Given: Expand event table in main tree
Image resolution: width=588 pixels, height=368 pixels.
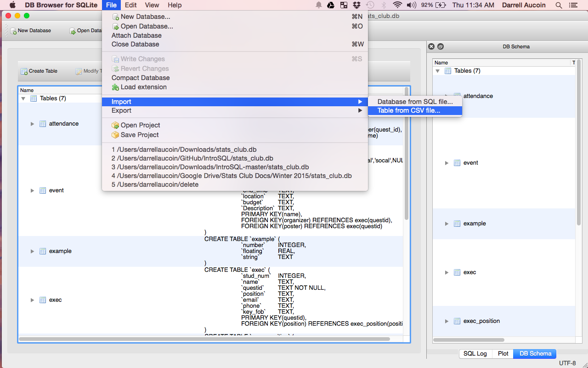Looking at the screenshot, I should (32, 190).
